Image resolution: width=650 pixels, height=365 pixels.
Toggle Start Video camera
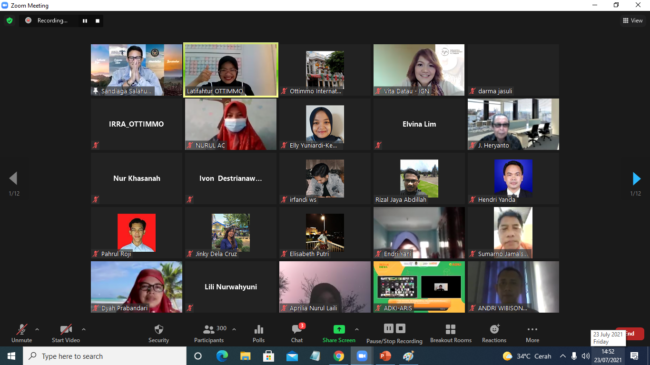pos(65,333)
